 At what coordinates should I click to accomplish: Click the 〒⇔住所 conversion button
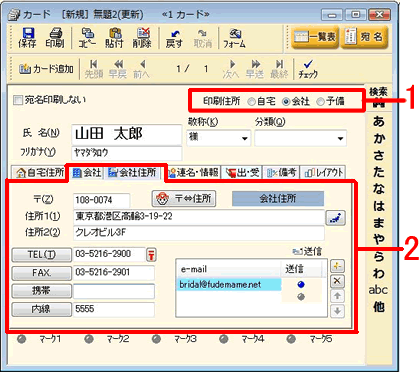click(184, 199)
